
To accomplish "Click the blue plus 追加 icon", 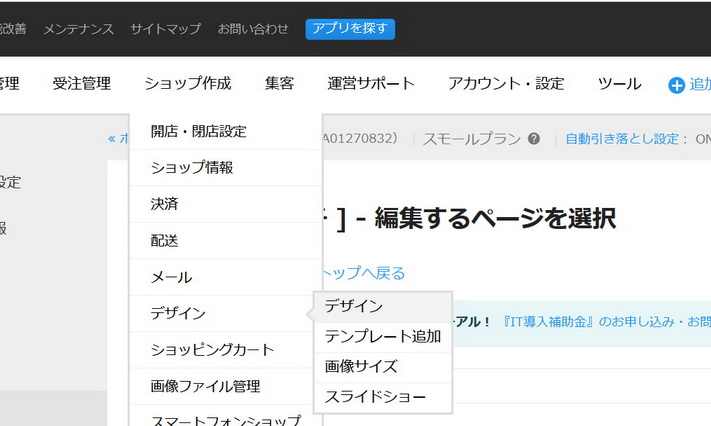I will [x=676, y=85].
